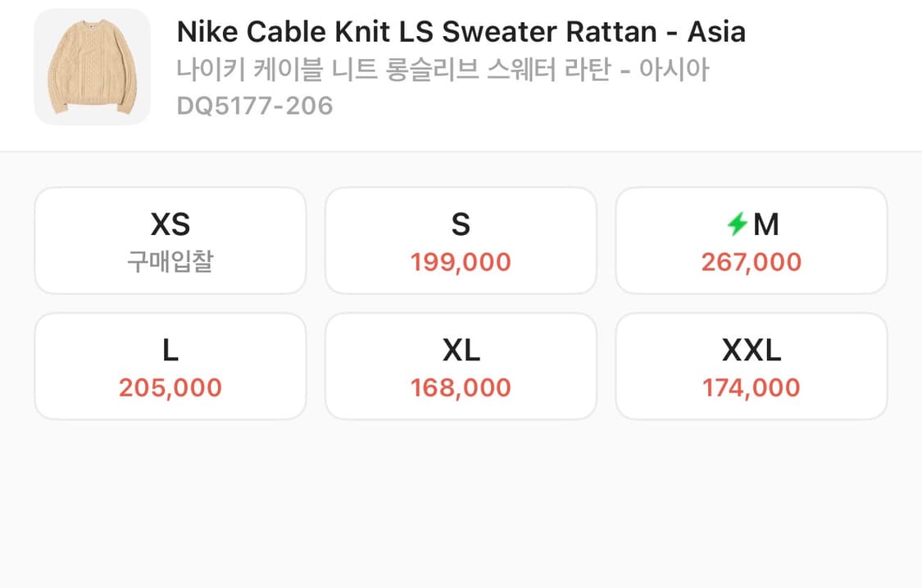
Task: Click the product title Nike Cable Knit LS Sweater
Action: tap(461, 31)
